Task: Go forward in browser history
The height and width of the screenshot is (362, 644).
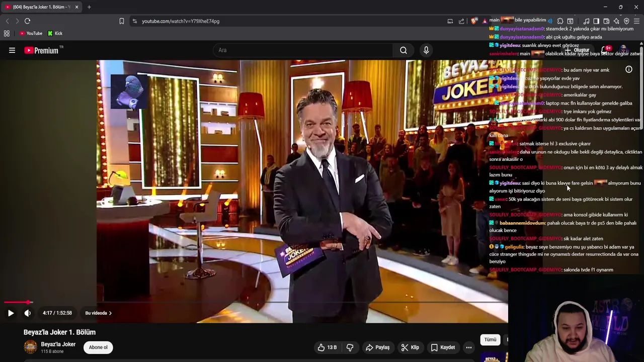Action: pyautogui.click(x=17, y=21)
